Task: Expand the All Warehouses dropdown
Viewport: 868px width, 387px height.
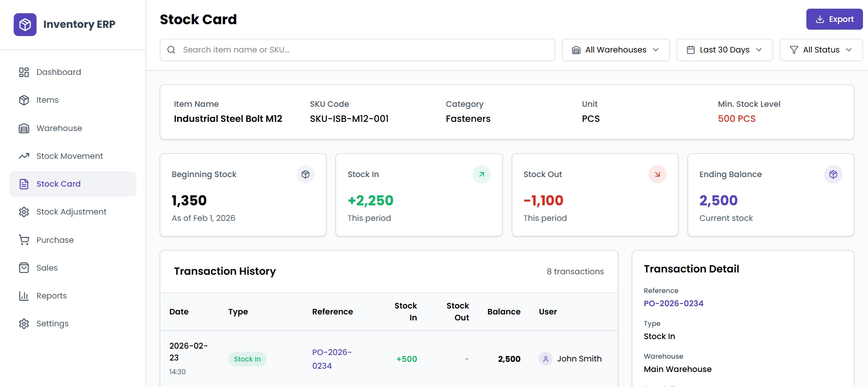Action: (615, 50)
